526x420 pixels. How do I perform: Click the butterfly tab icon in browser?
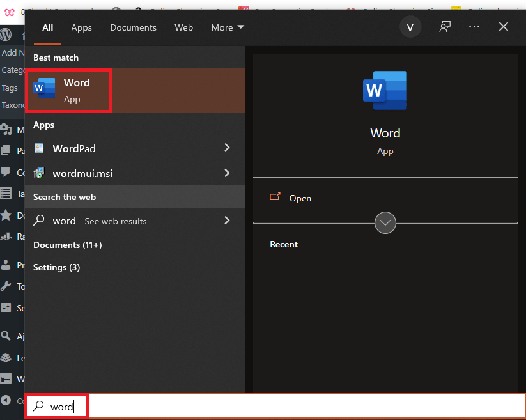click(x=10, y=12)
